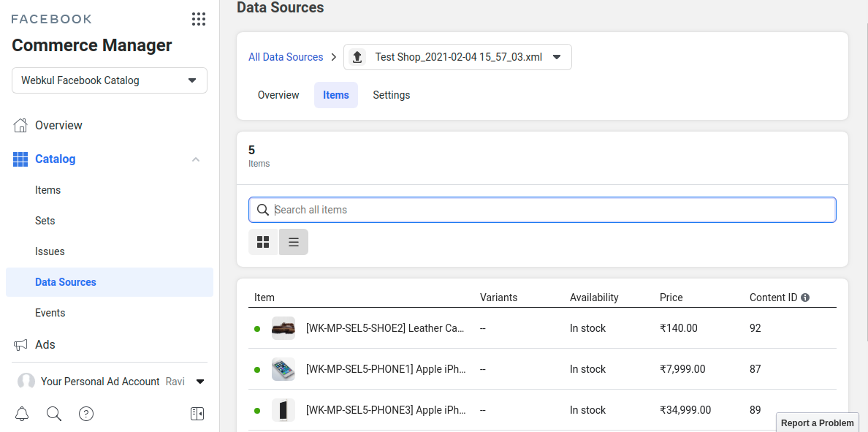Collapse the Catalog section chevron

pyautogui.click(x=195, y=159)
